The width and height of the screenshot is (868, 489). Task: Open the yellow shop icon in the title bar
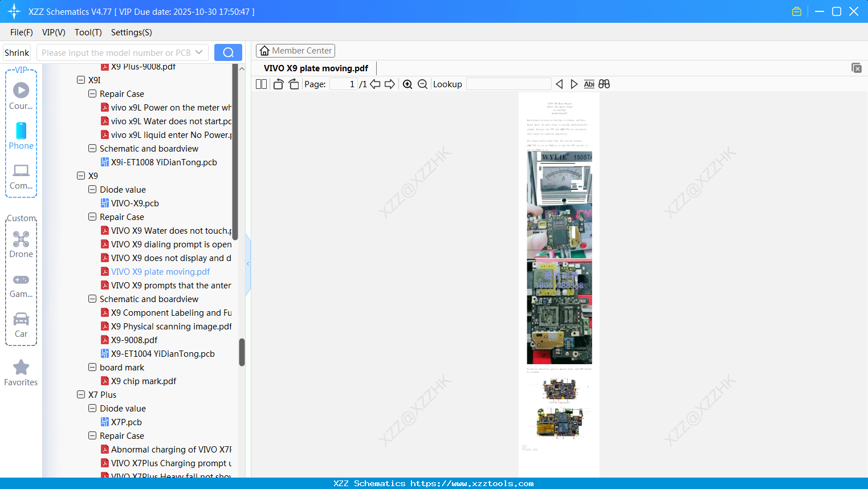pos(797,11)
